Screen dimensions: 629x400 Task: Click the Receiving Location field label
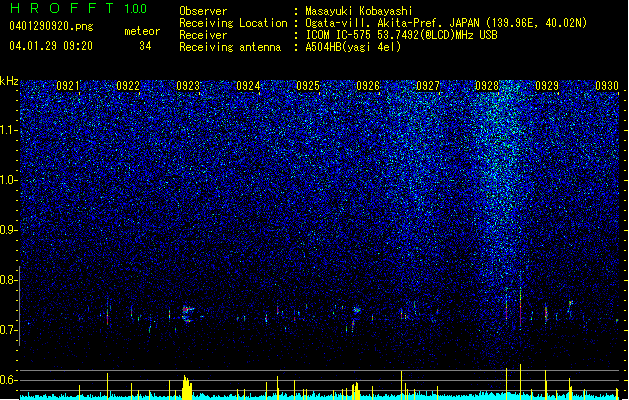tap(233, 23)
